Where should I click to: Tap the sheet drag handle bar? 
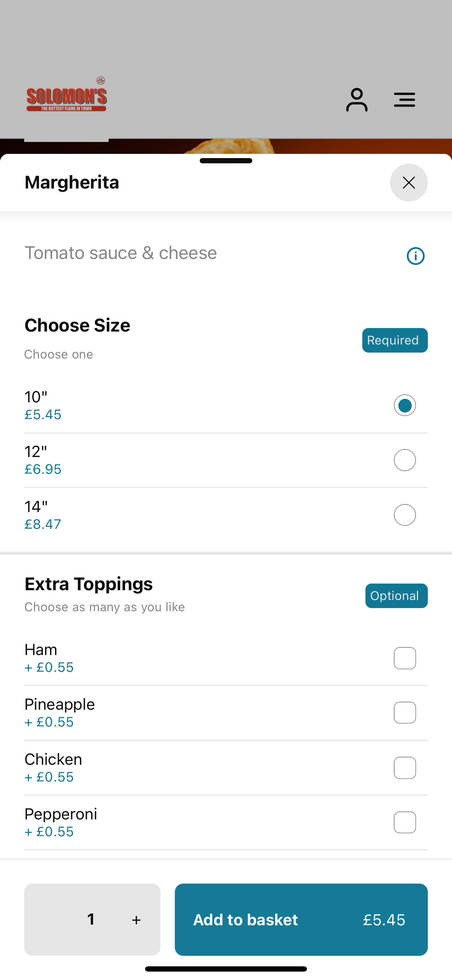[x=226, y=161]
